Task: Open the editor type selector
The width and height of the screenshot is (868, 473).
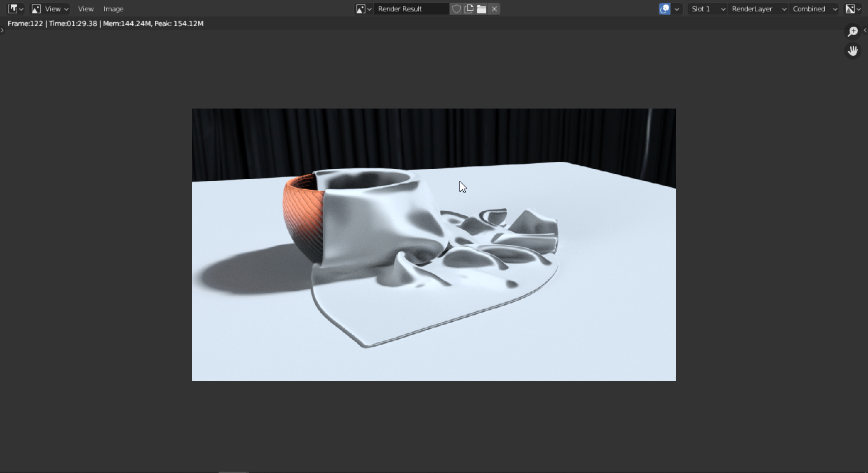Action: (15, 9)
